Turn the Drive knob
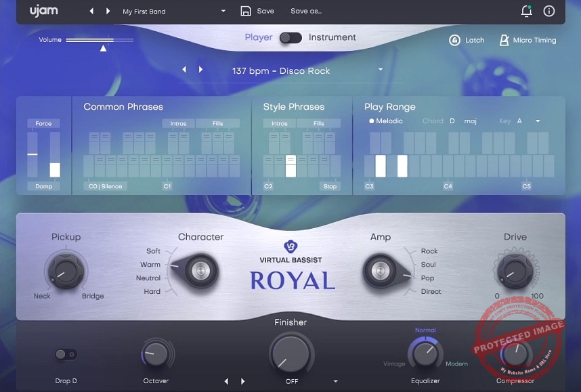The width and height of the screenshot is (581, 392). point(515,271)
